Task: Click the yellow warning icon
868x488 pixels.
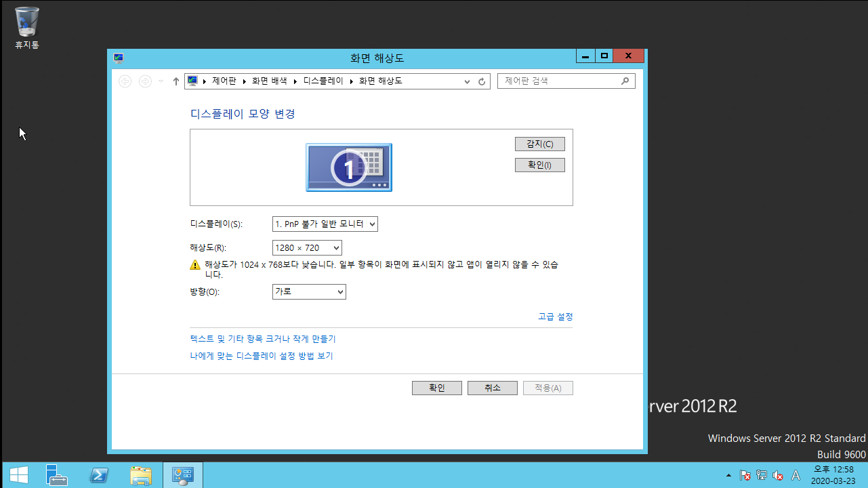Action: (x=196, y=265)
